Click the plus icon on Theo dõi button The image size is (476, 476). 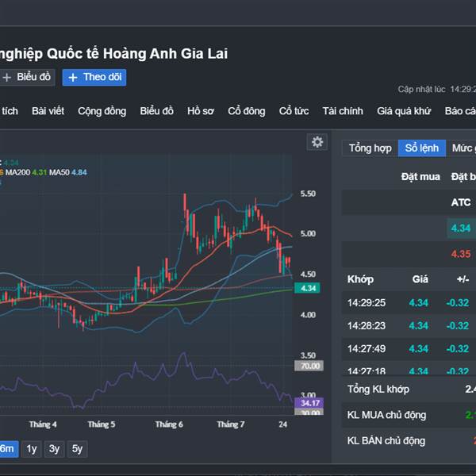pyautogui.click(x=72, y=78)
